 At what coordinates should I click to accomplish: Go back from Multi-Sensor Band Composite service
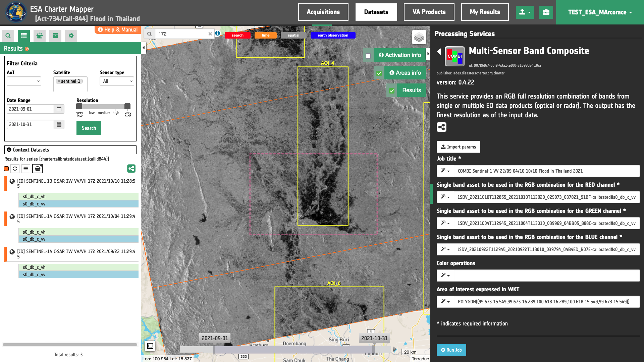(x=439, y=51)
